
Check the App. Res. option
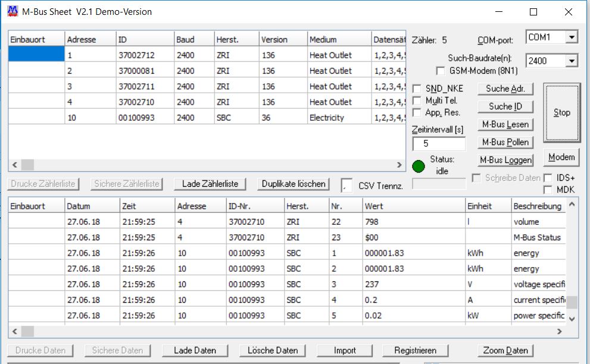point(417,112)
